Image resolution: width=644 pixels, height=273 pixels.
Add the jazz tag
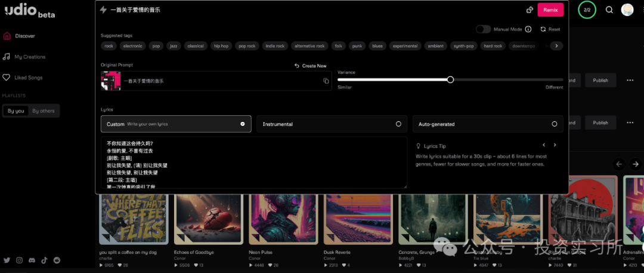(x=174, y=46)
